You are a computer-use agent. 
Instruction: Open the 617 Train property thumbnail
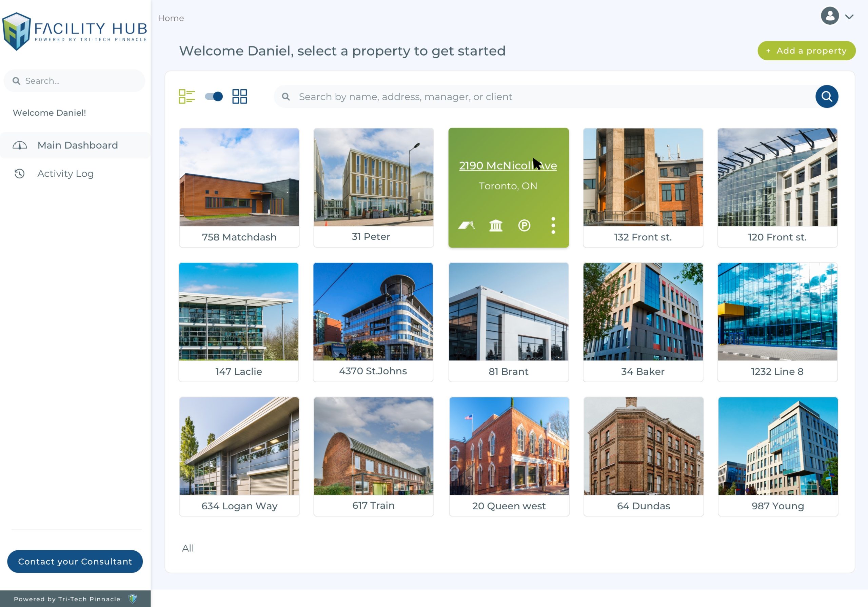coord(374,446)
